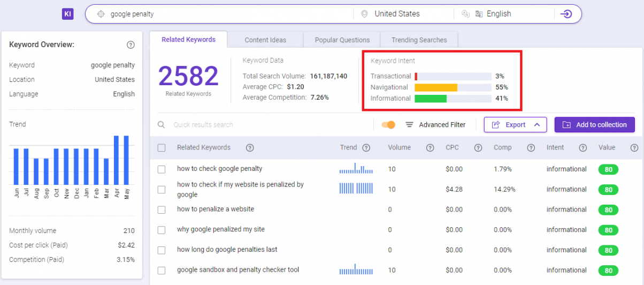Image resolution: width=644 pixels, height=285 pixels.
Task: Click the help icon next to Related Keywords column
Action: pos(250,148)
